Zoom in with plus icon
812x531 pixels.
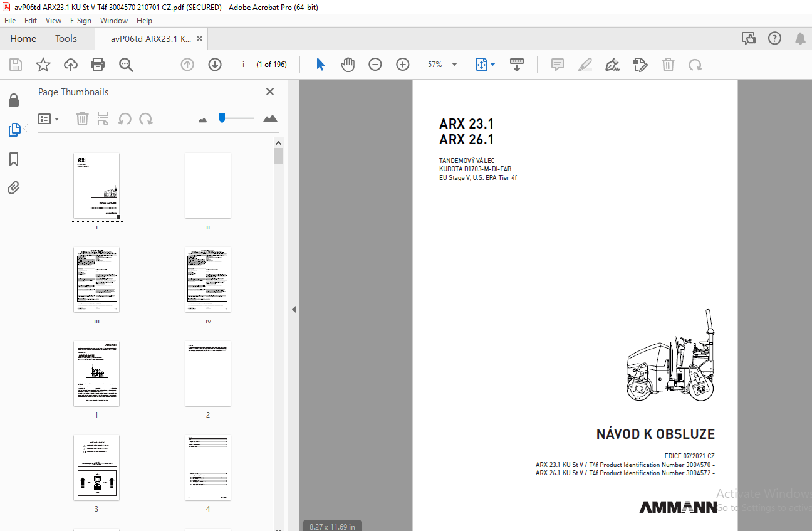click(x=403, y=65)
